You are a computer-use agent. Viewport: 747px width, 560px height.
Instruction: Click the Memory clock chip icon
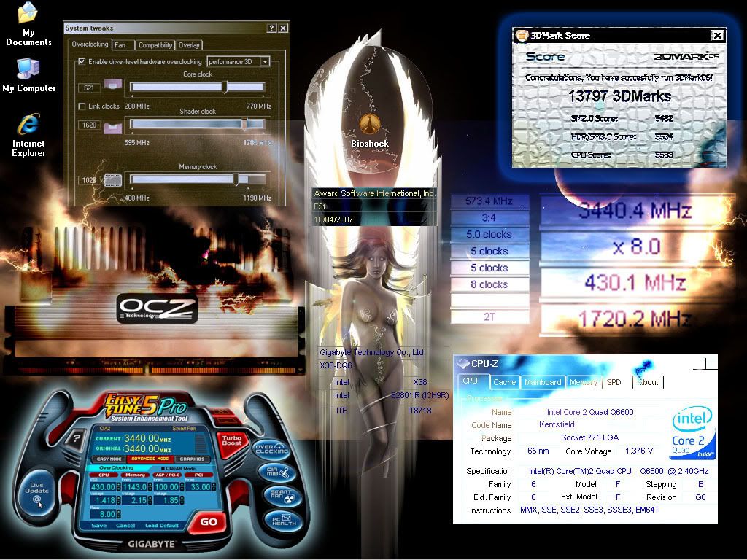[113, 180]
